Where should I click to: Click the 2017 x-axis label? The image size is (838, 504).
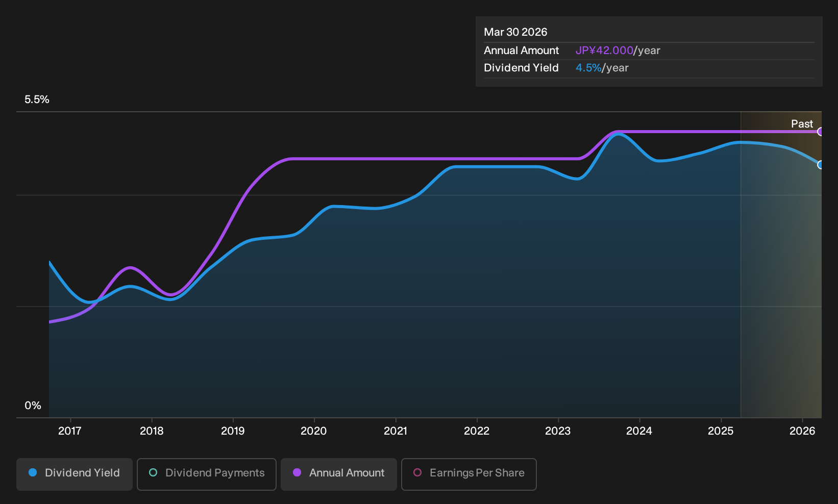[70, 431]
